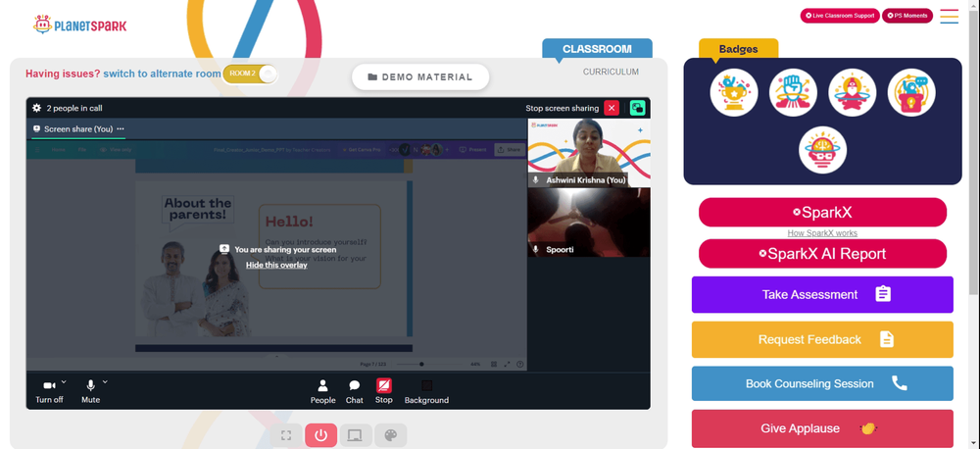Open the SparkX AI Report
The image size is (980, 449).
pos(822,253)
